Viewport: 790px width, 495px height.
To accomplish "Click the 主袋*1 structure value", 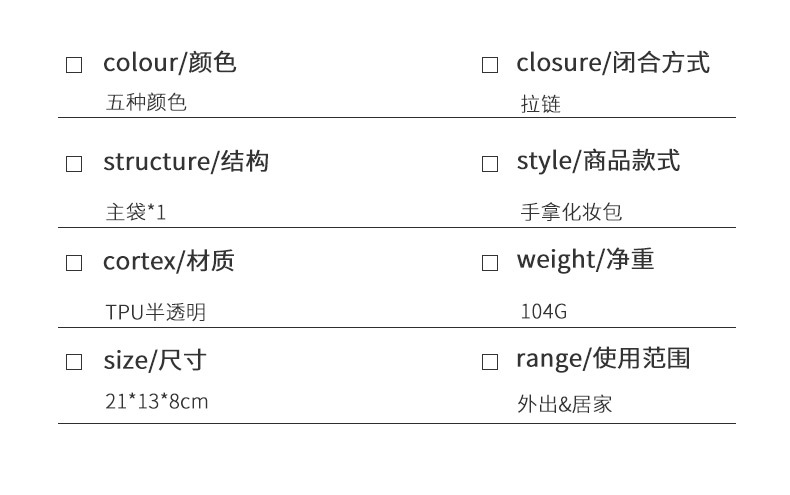I will click(x=135, y=212).
